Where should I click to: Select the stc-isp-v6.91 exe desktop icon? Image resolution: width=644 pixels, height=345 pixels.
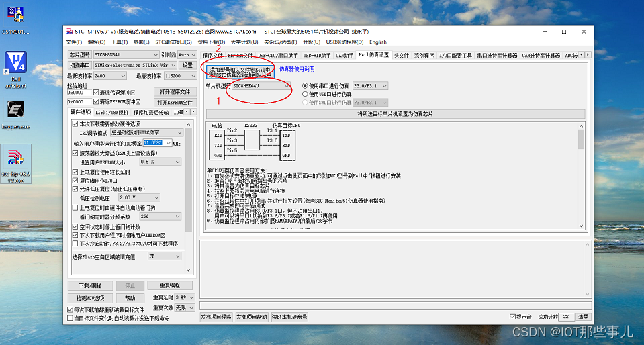(15, 164)
